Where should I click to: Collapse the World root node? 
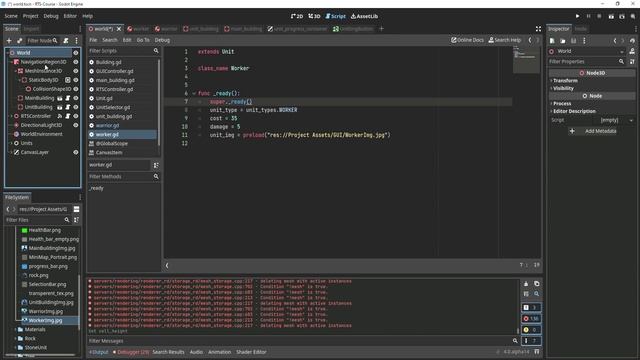7,53
